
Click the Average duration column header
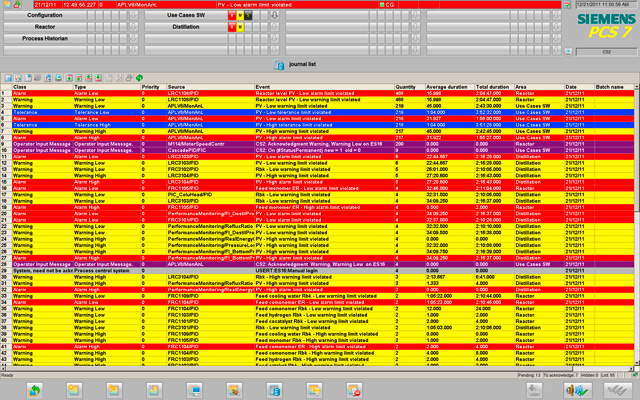point(446,87)
